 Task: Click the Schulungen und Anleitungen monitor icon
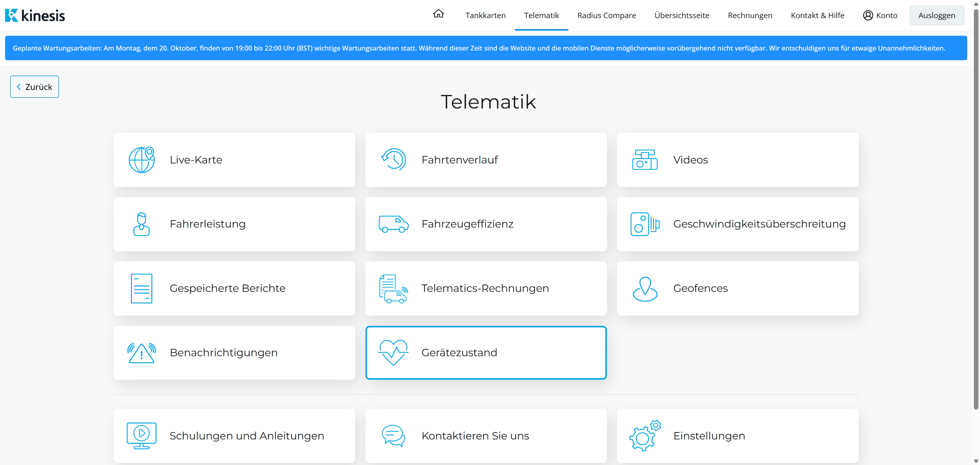(x=142, y=436)
